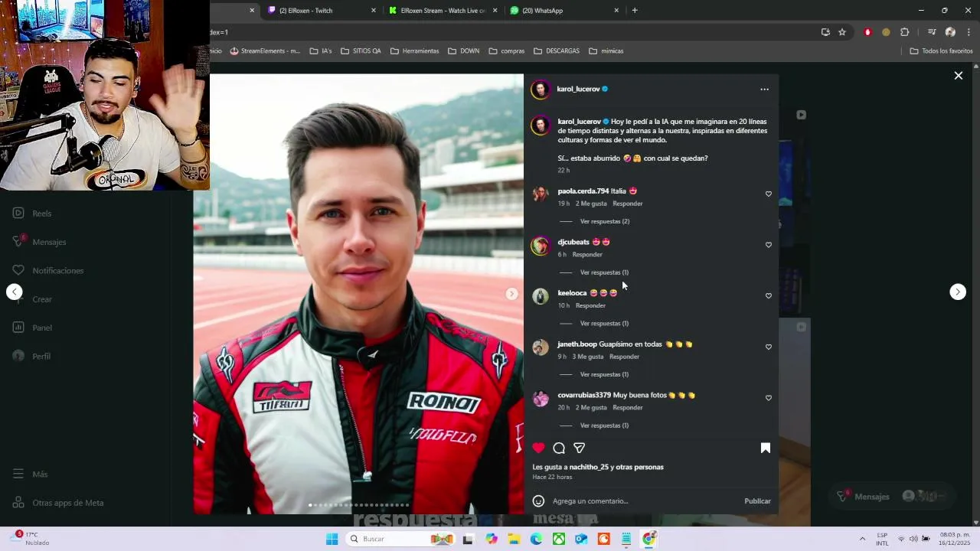Open the Más hamburger menu
Screen dimensions: 980x551
(30, 474)
